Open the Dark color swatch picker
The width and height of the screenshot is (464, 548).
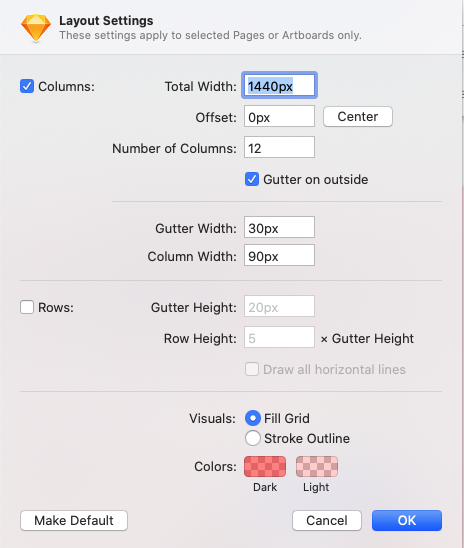coord(265,466)
